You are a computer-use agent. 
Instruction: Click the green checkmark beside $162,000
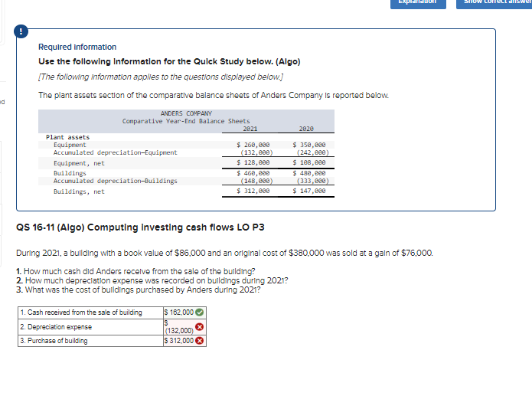(200, 312)
